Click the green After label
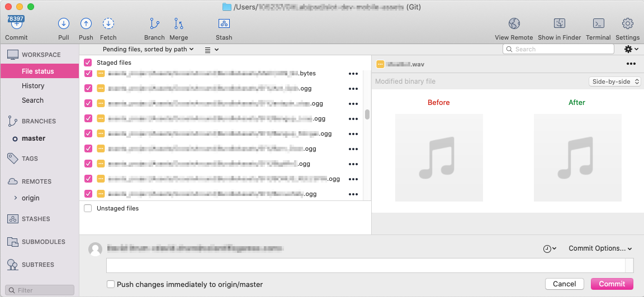The height and width of the screenshot is (297, 644). tap(577, 102)
